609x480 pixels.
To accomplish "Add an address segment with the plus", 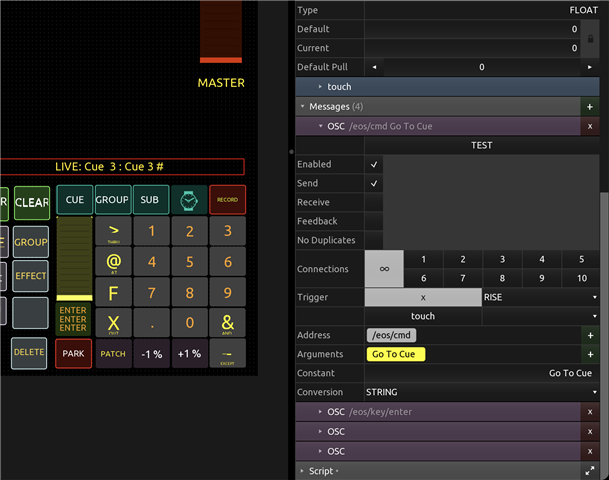I will [x=590, y=336].
